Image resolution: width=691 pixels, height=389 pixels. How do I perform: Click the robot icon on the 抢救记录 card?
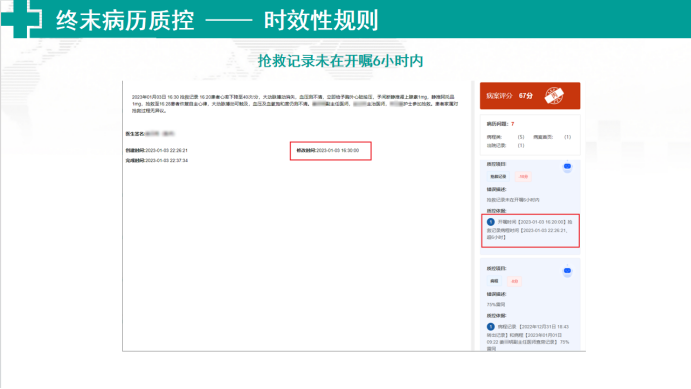tap(567, 167)
